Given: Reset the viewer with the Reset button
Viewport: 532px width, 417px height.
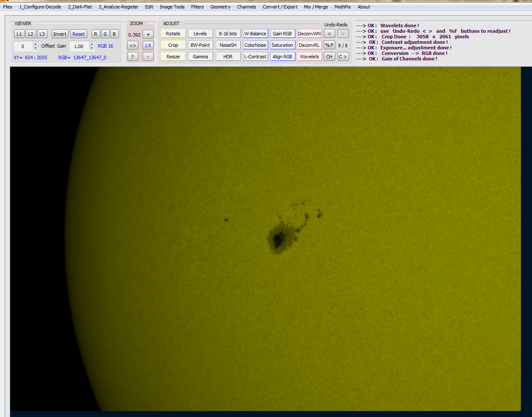Looking at the screenshot, I should pos(78,34).
